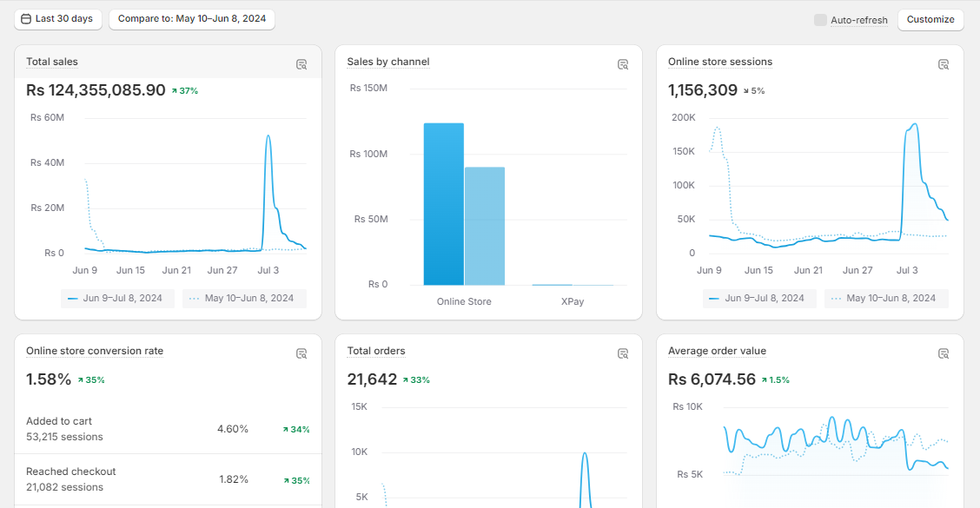Select the darker Online Store bar in channel chart

(444, 204)
